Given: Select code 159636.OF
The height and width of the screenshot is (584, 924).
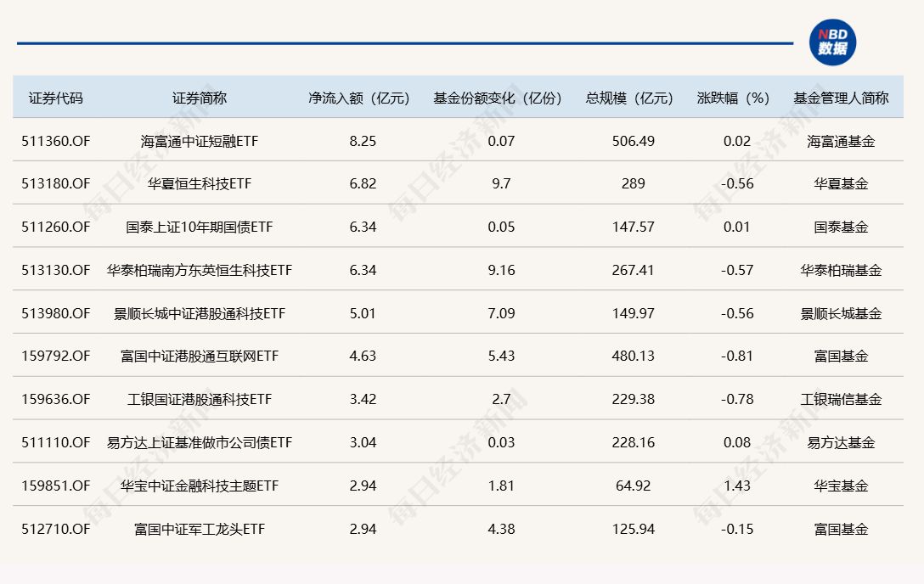Looking at the screenshot, I should pyautogui.click(x=56, y=399).
